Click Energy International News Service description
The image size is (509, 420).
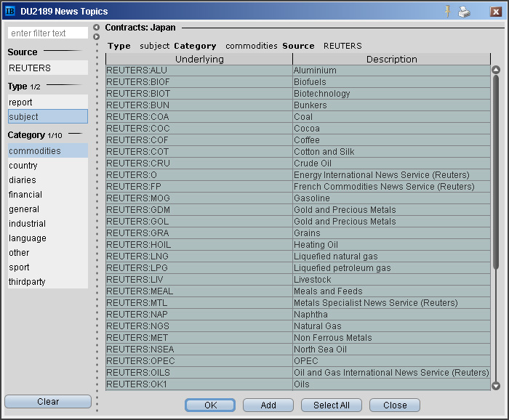391,175
